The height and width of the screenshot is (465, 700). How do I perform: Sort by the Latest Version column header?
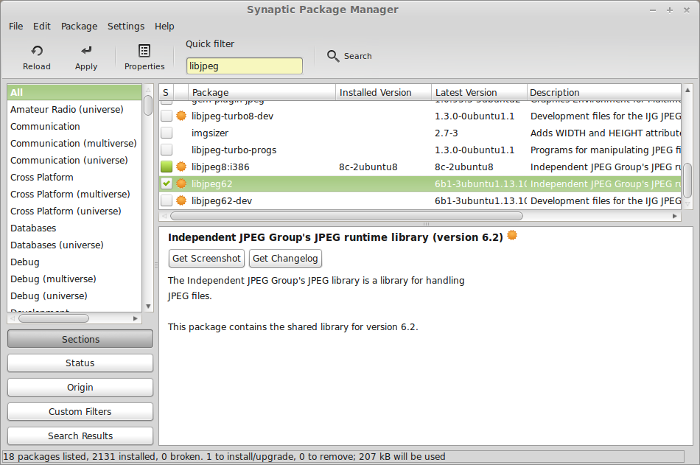pyautogui.click(x=479, y=92)
